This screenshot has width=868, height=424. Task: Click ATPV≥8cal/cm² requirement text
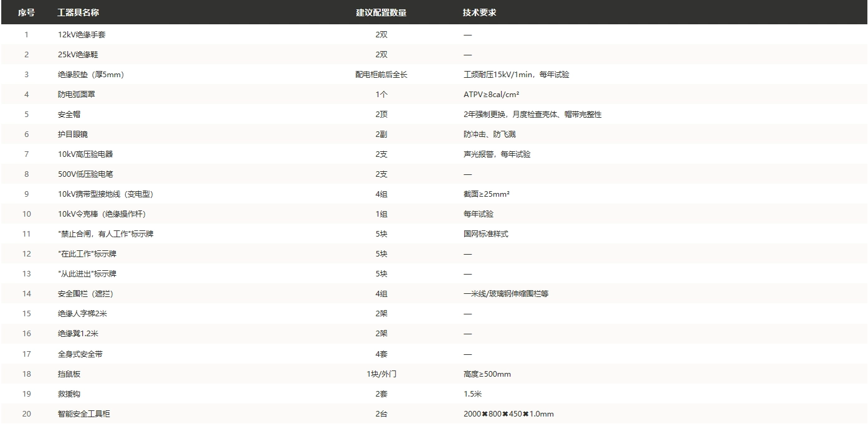(492, 95)
